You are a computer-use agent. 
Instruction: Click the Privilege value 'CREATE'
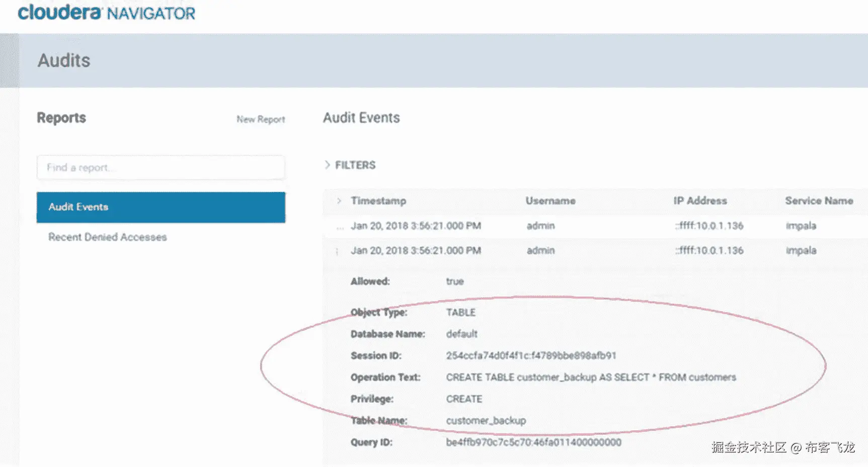(464, 399)
